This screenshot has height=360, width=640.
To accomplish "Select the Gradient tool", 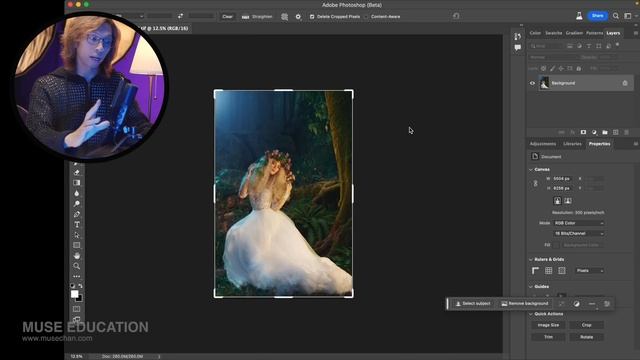I will (x=77, y=183).
